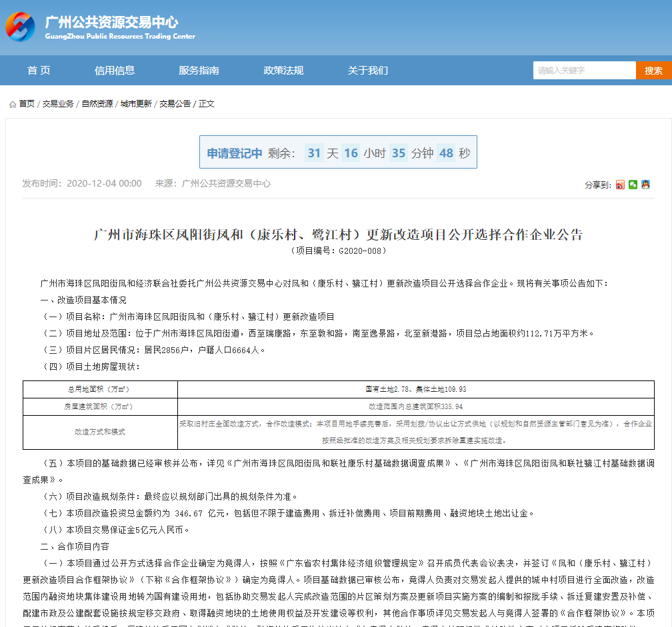Click the table cell 改造范围内总建筑面积335.94
The height and width of the screenshot is (627, 672).
[x=416, y=406]
